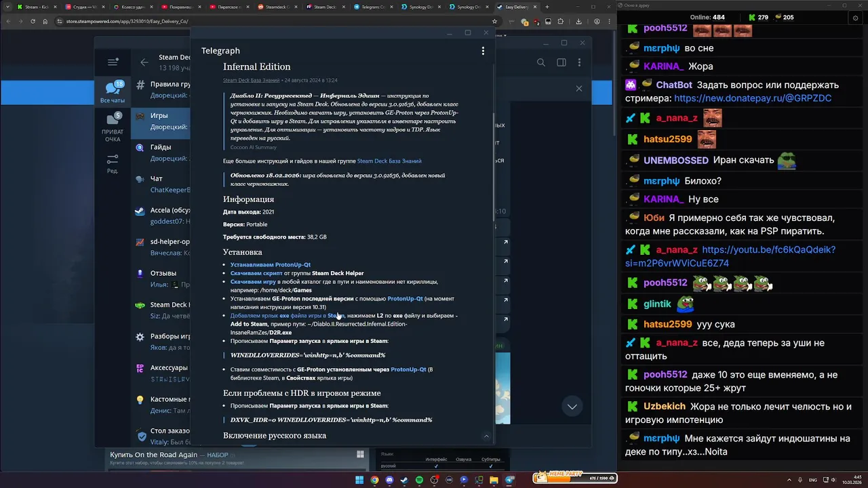
Task: Open Windows Start menu
Action: pyautogui.click(x=360, y=480)
